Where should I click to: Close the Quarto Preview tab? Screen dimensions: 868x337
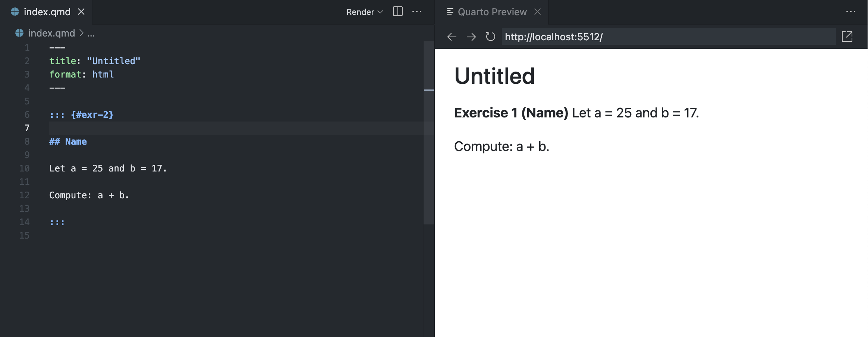pyautogui.click(x=537, y=12)
